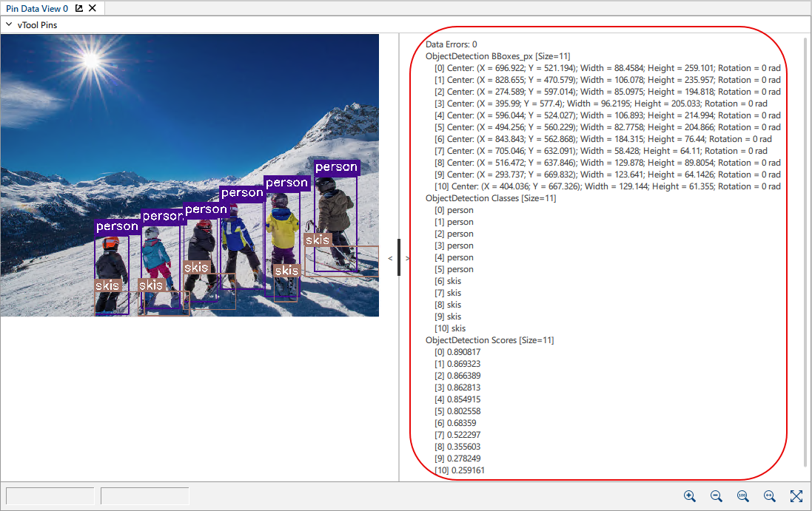The image size is (812, 511).
Task: Select bounding box row [6] with X = 843.843
Action: coord(603,139)
